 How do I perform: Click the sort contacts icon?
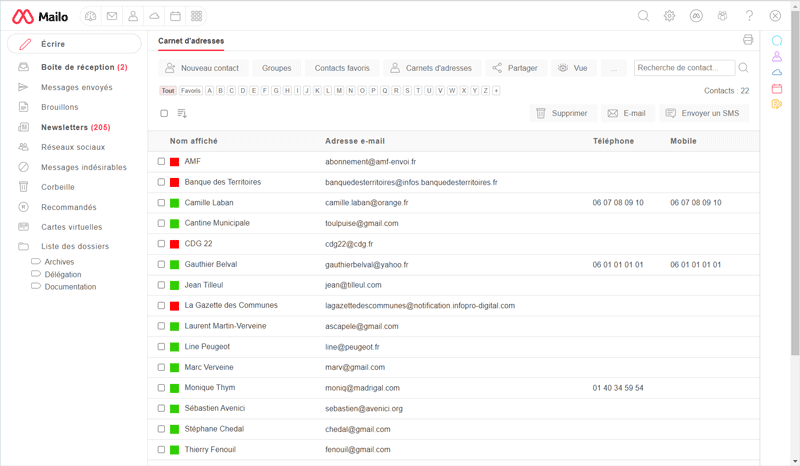[x=182, y=113]
